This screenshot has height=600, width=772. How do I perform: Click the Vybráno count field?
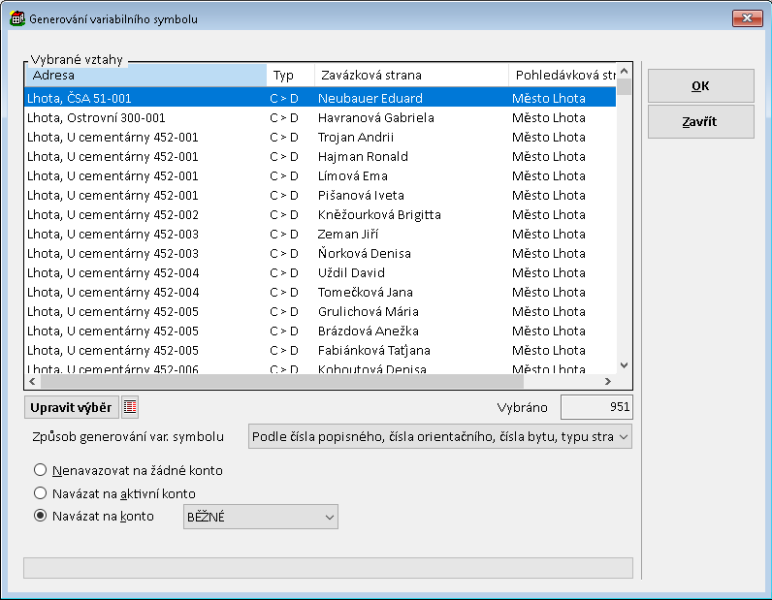point(596,407)
